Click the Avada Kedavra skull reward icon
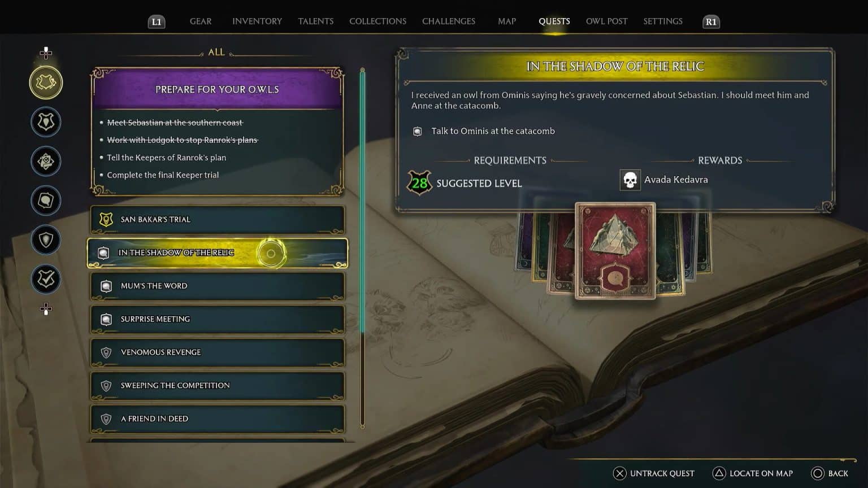 (630, 180)
